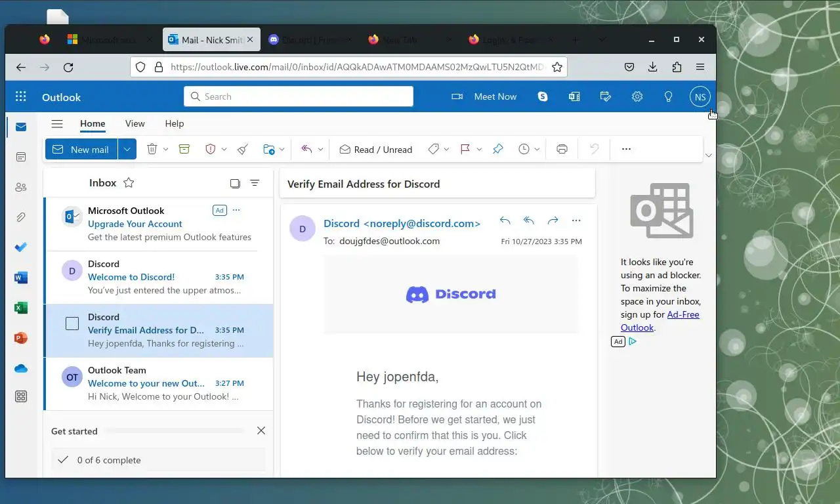Expand the Snooze clock dropdown

(537, 149)
